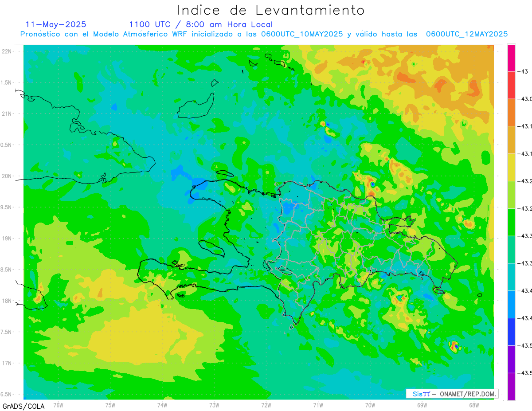Image resolution: width=532 pixels, height=411 pixels.
Task: Click the '-43.0' color bar label
Action: 524,99
